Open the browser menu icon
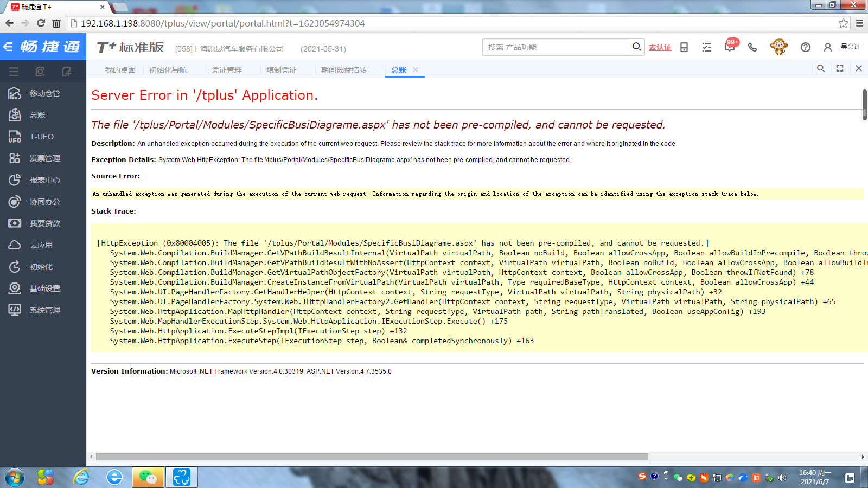Image resolution: width=868 pixels, height=488 pixels. (x=859, y=23)
